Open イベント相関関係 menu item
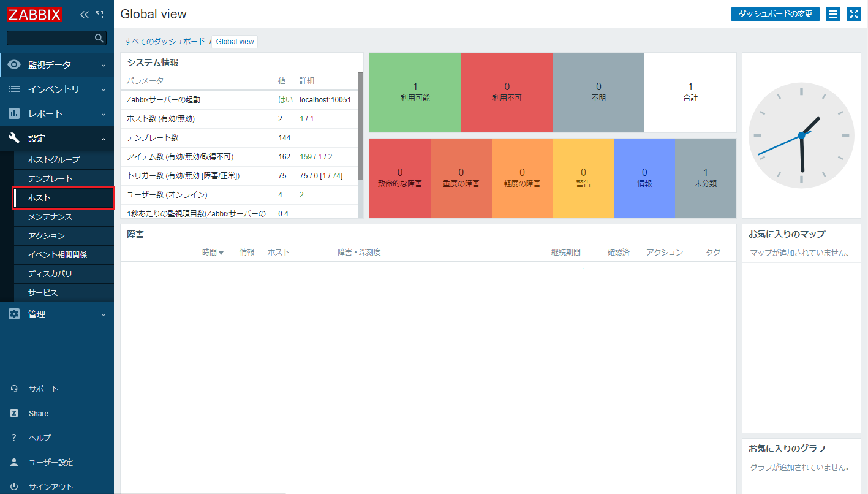Viewport: 868px width, 494px height. click(63, 254)
